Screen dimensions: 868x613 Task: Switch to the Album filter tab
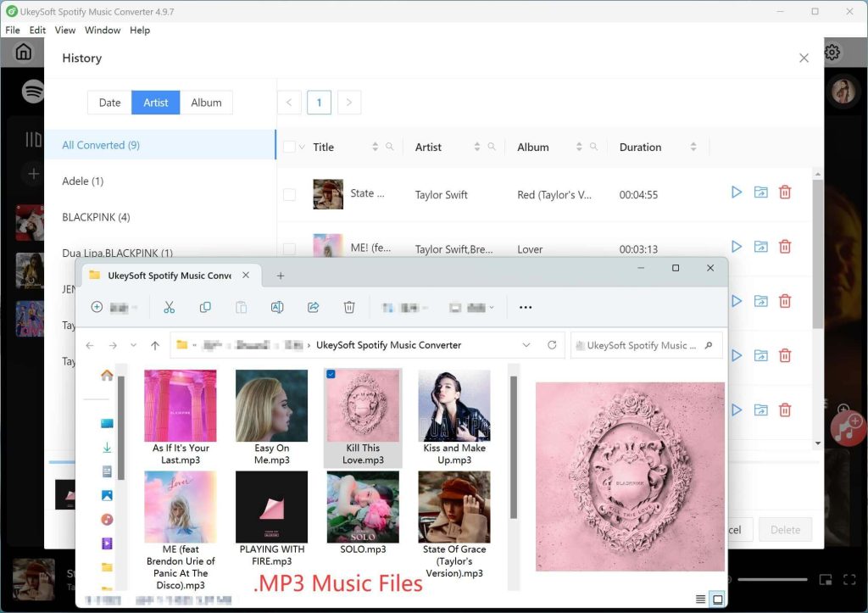(x=207, y=102)
